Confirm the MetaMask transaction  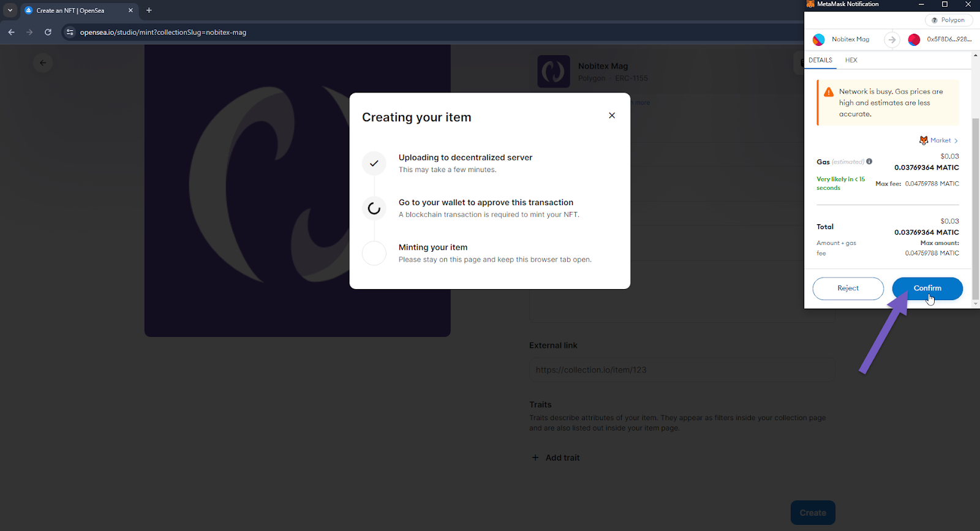click(927, 288)
